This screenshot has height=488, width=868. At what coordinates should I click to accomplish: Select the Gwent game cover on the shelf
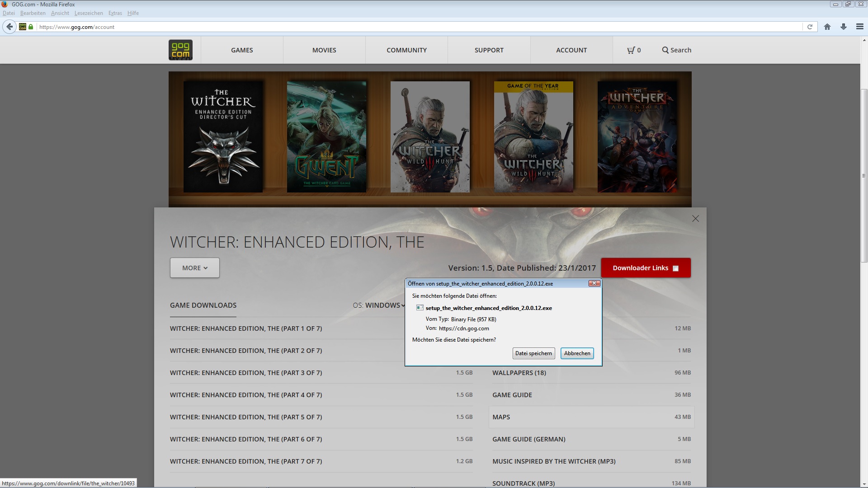pyautogui.click(x=326, y=137)
